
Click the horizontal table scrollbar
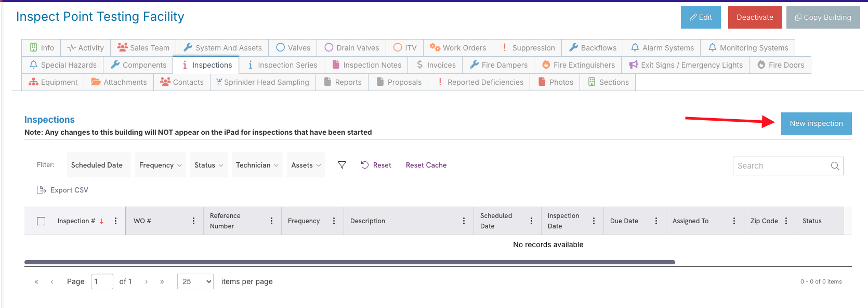350,262
